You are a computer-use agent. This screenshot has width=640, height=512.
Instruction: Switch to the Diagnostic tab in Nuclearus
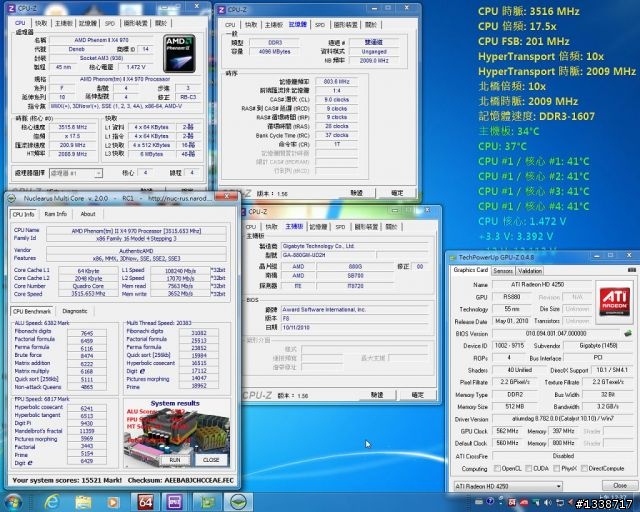pos(75,311)
